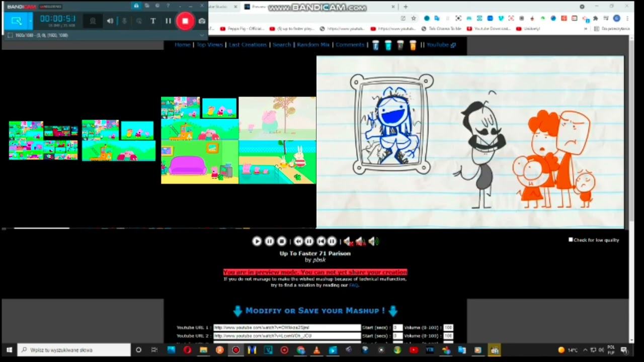Open VLC from the taskbar
Viewport: 644px width, 362px height.
[x=316, y=350]
